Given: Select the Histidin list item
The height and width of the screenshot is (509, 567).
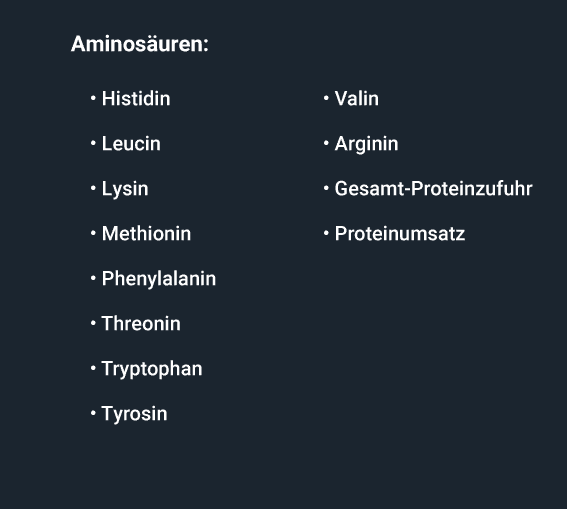Looking at the screenshot, I should point(136,98).
